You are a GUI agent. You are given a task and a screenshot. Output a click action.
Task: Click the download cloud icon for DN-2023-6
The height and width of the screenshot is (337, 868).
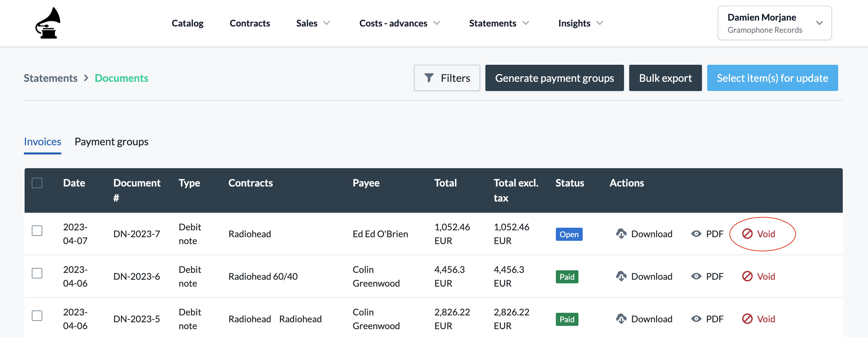(621, 276)
